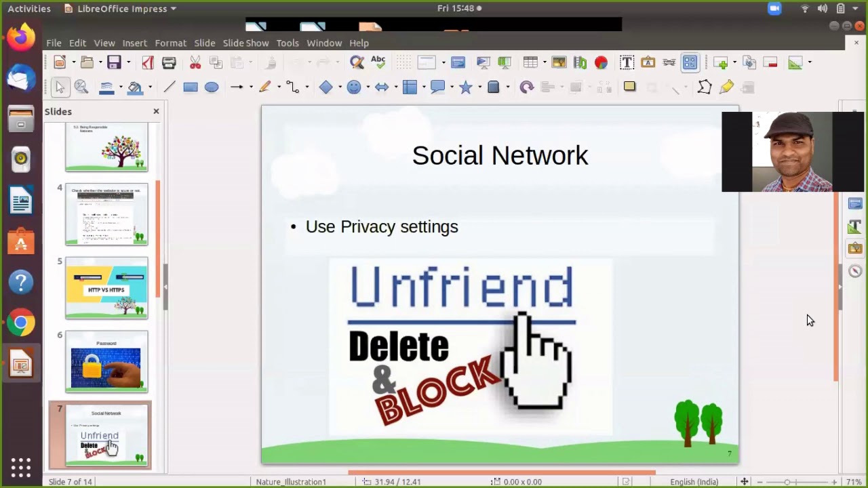
Task: Insert hyperlink icon in toolbar
Action: [x=669, y=62]
